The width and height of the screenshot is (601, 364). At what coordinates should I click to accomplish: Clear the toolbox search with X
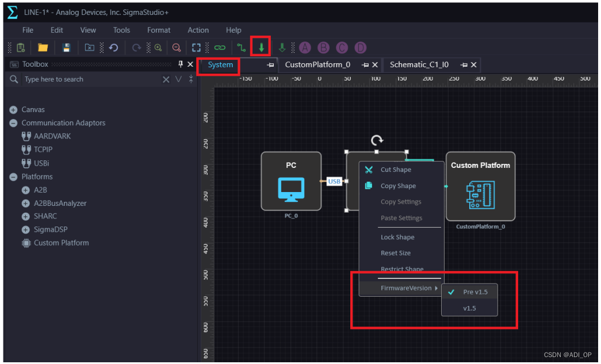166,79
